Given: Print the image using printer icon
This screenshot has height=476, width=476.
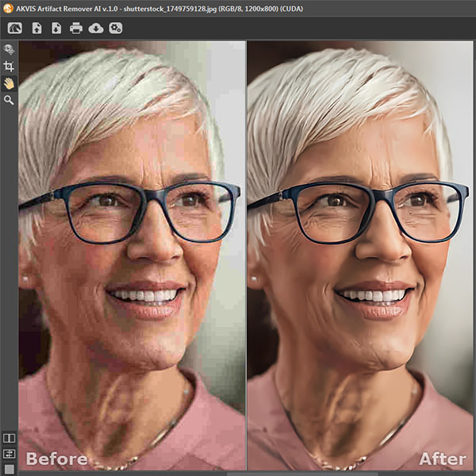Looking at the screenshot, I should pos(76,28).
